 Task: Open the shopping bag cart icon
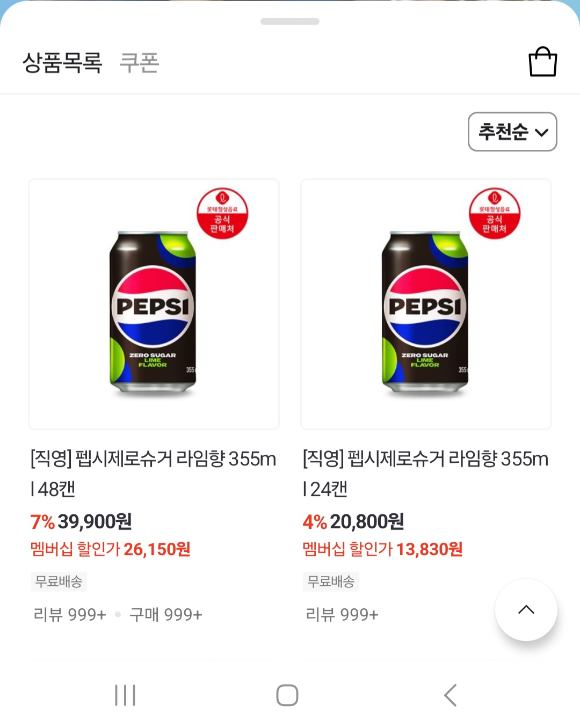point(542,62)
